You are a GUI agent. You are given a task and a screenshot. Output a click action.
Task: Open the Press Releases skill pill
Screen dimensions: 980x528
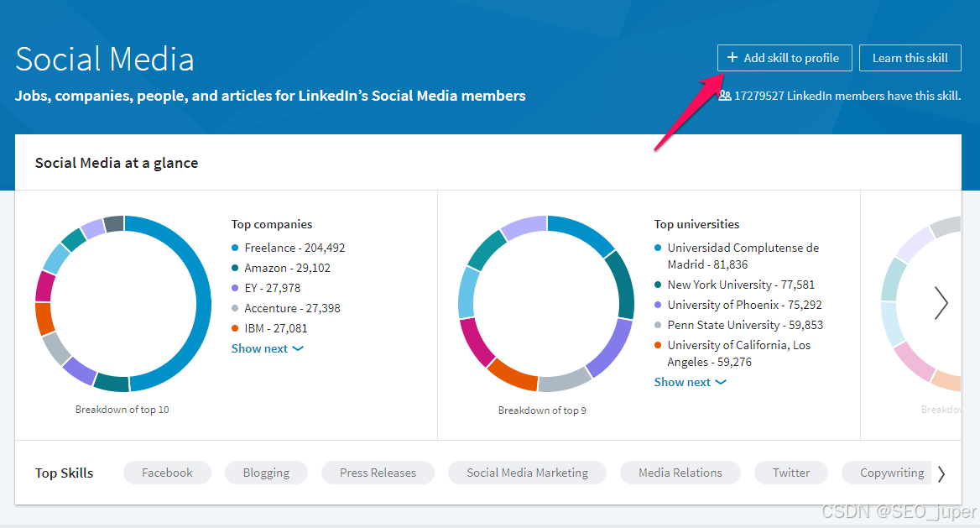(378, 473)
